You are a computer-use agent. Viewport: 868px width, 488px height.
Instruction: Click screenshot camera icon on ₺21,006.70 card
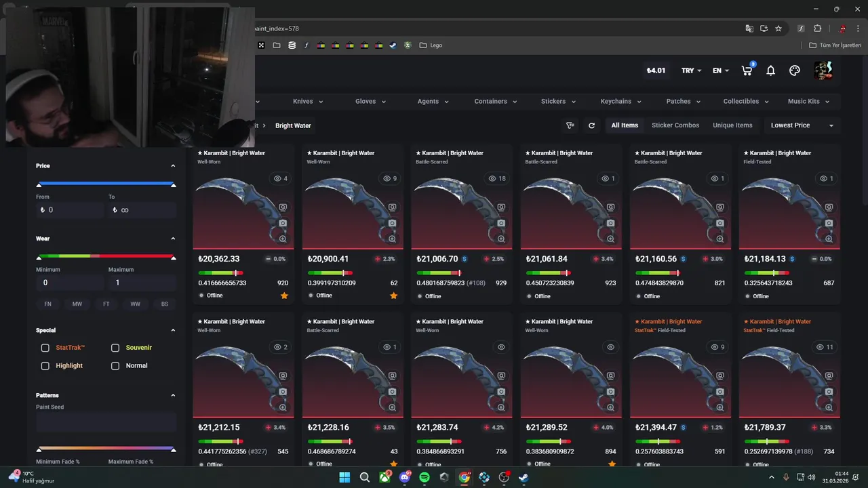pos(501,223)
